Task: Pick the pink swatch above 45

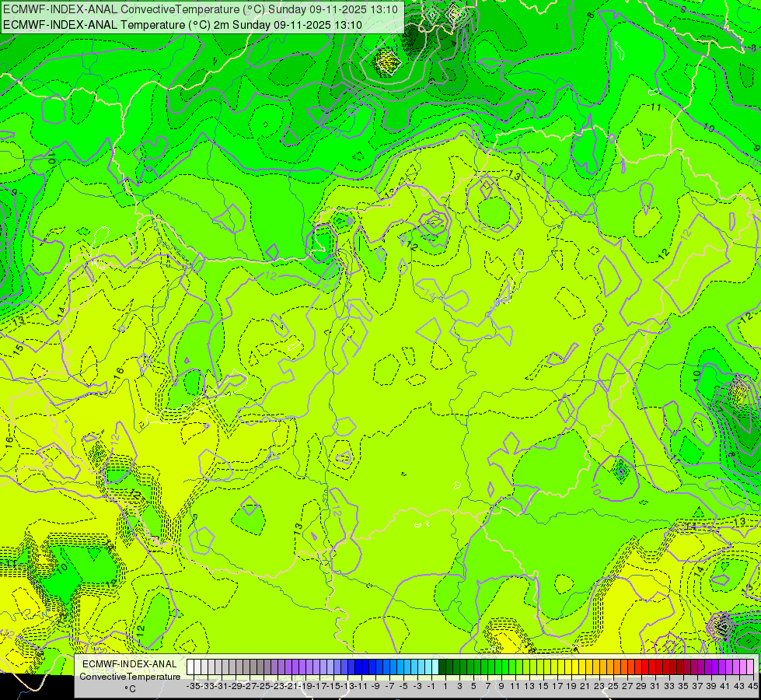Action: (x=750, y=667)
